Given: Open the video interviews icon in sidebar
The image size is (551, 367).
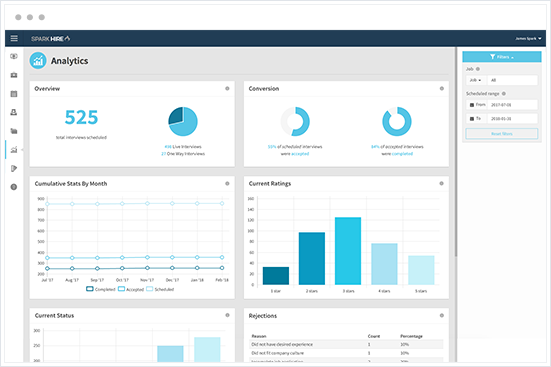Looking at the screenshot, I should pyautogui.click(x=14, y=56).
